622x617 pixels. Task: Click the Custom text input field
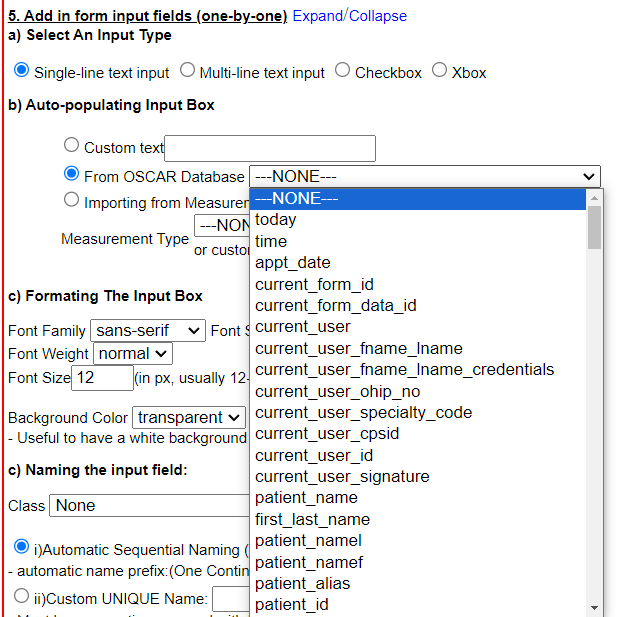pyautogui.click(x=270, y=148)
